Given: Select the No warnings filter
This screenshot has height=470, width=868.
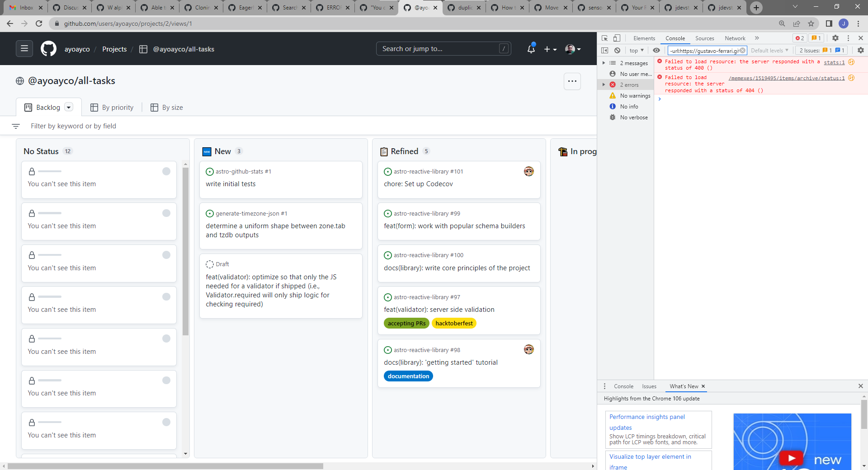Looking at the screenshot, I should [630, 95].
